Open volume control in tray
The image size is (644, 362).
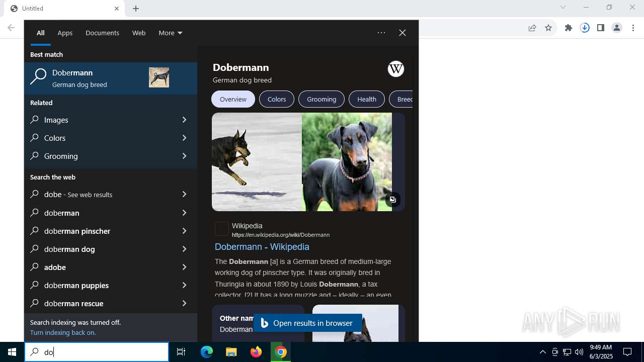click(x=579, y=352)
